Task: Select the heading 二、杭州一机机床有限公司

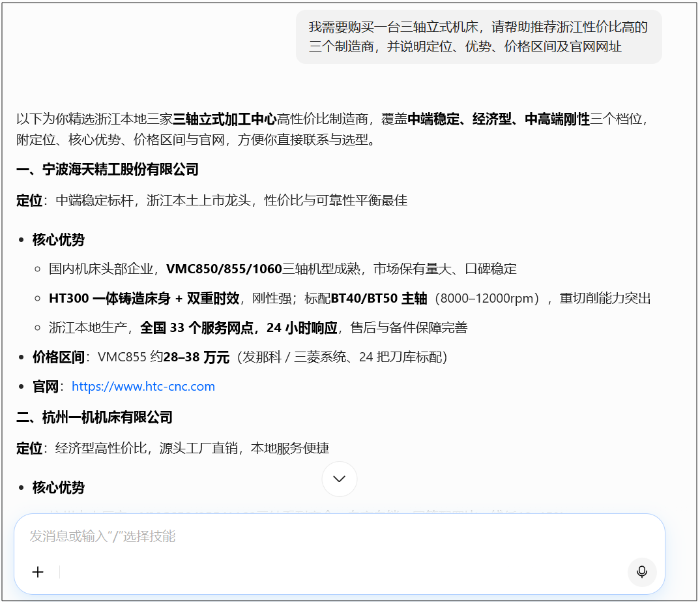Action: point(95,417)
